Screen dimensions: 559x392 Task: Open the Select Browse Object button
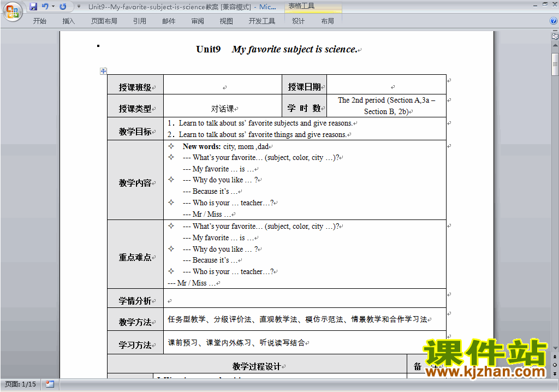tap(555, 365)
